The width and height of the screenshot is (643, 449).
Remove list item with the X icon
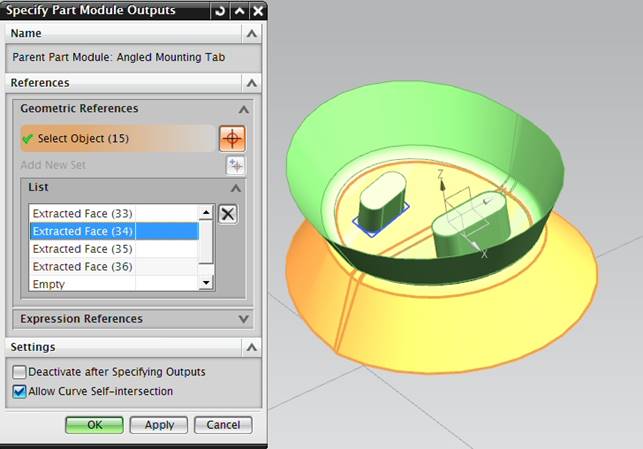(228, 214)
